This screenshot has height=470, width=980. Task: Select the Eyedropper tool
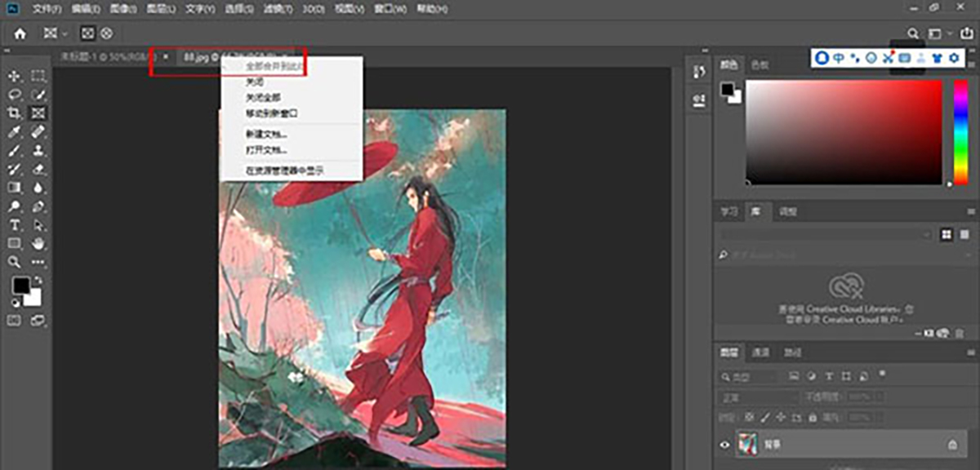(x=15, y=131)
